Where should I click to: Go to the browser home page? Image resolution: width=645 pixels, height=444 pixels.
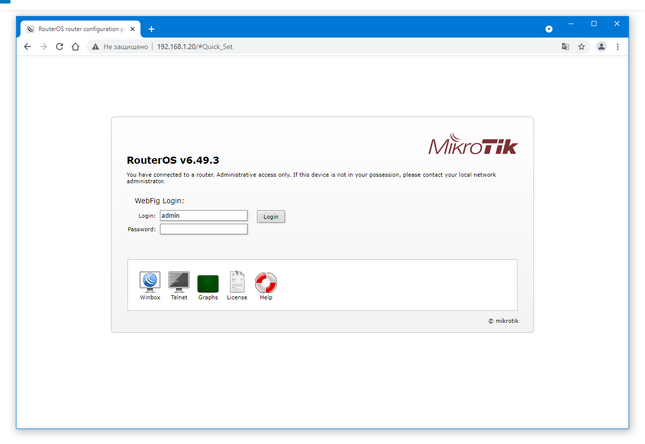click(75, 46)
